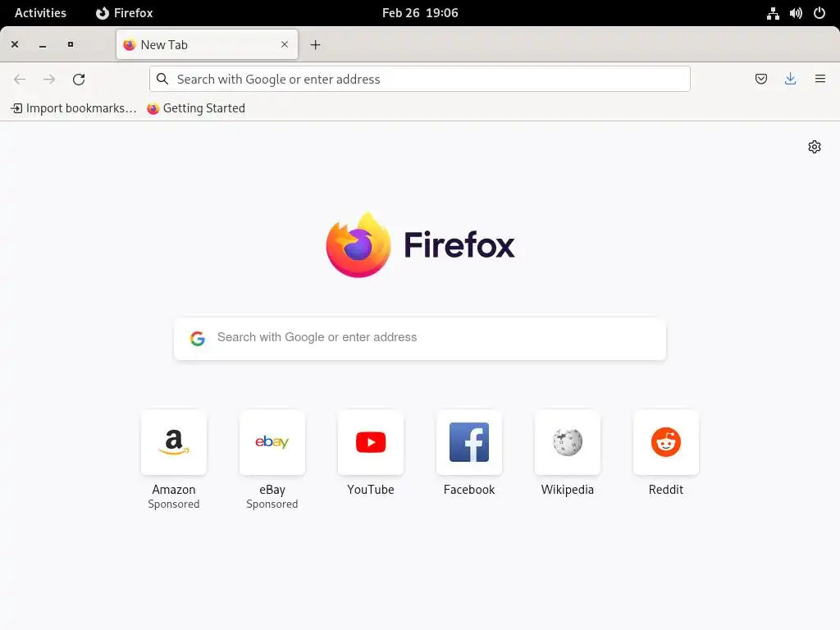
Task: Click the Facebook label text
Action: pyautogui.click(x=469, y=490)
